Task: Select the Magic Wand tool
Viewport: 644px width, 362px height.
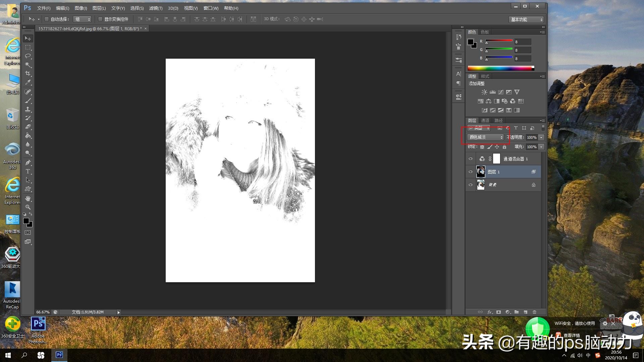Action: [x=28, y=65]
